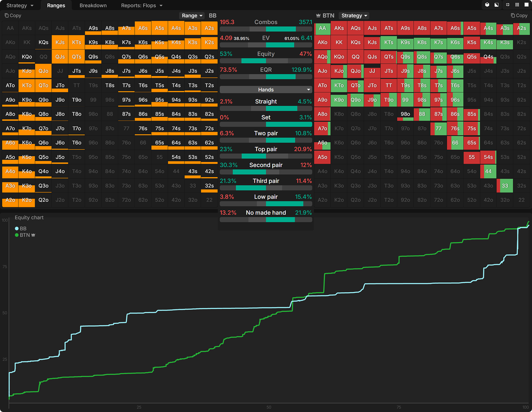Click the Equity comparison bar
532x412 pixels.
coord(266,61)
